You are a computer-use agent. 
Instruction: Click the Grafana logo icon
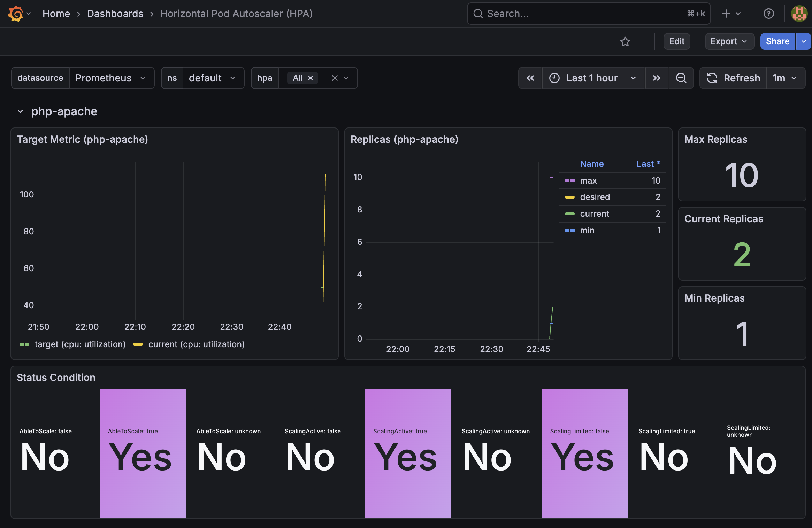[16, 14]
